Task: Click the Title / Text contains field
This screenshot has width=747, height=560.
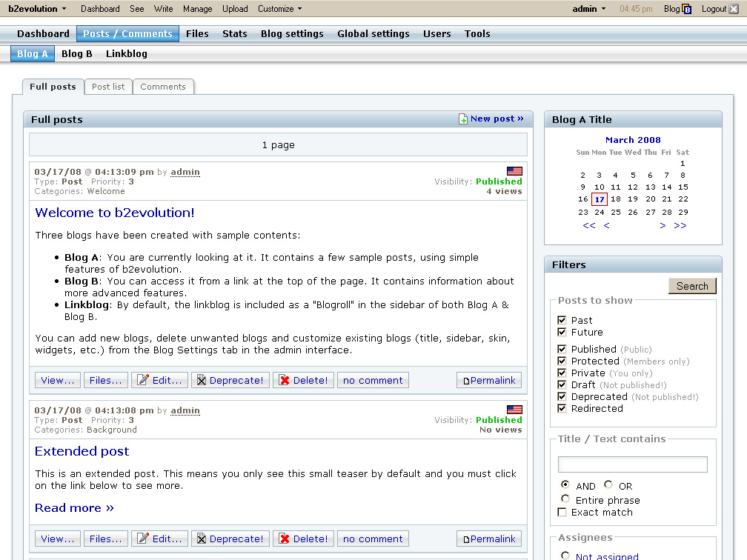Action: (632, 464)
